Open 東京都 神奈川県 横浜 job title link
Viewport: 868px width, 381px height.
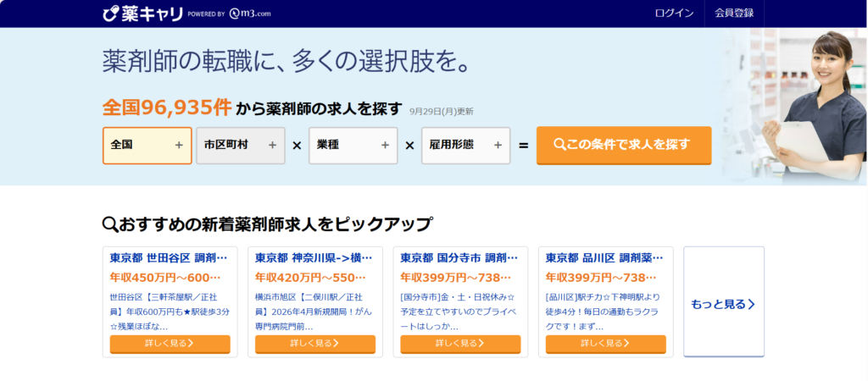(x=314, y=257)
